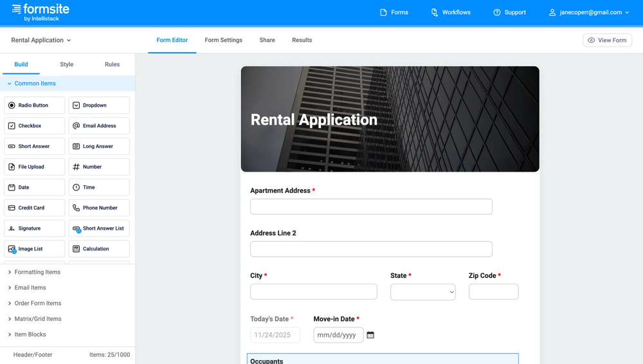
Task: Switch to the Form Settings tab
Action: pos(223,40)
